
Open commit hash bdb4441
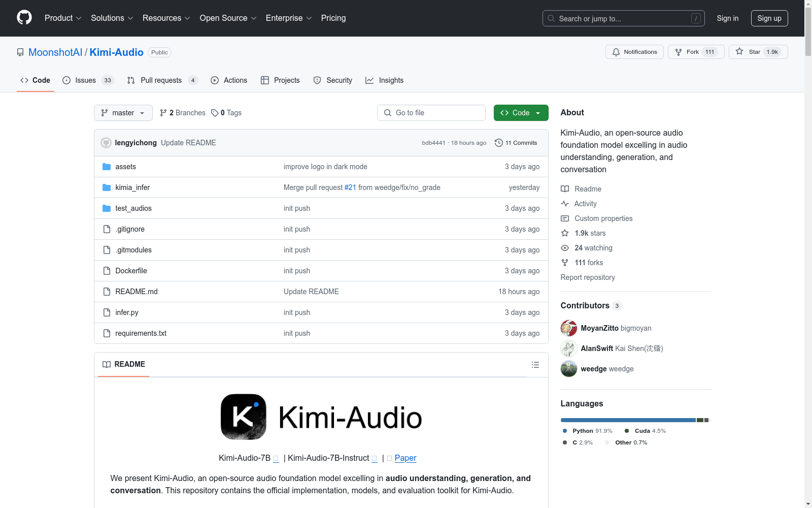tap(433, 143)
